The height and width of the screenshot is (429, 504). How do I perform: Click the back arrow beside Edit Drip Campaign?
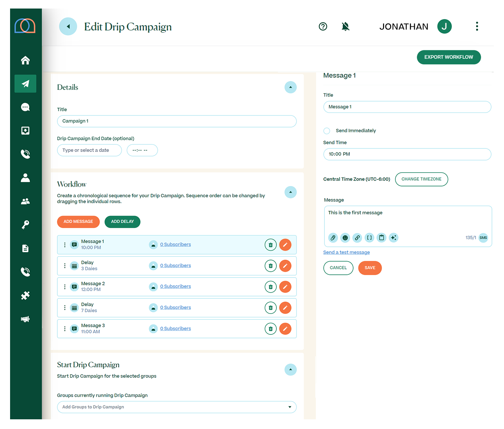click(x=68, y=27)
